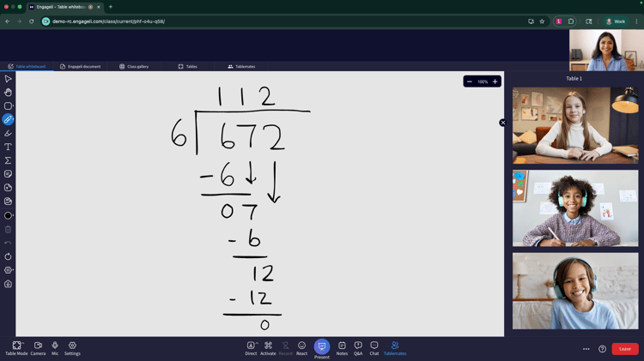Open the math formula sigma tool
This screenshot has width=644, height=361.
8,160
